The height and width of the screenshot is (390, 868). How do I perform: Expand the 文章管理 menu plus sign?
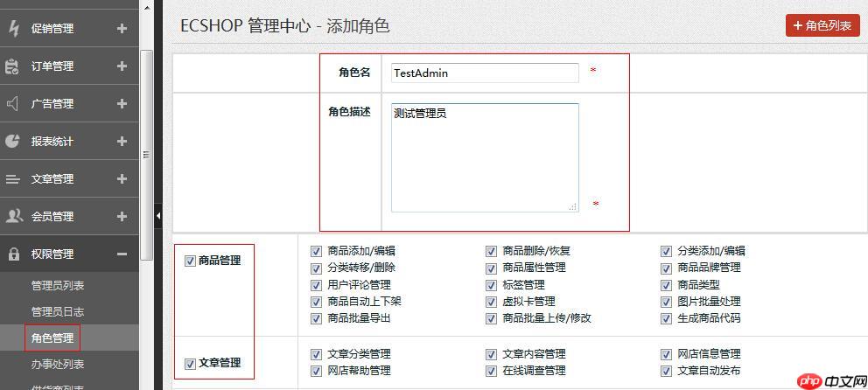tap(122, 178)
